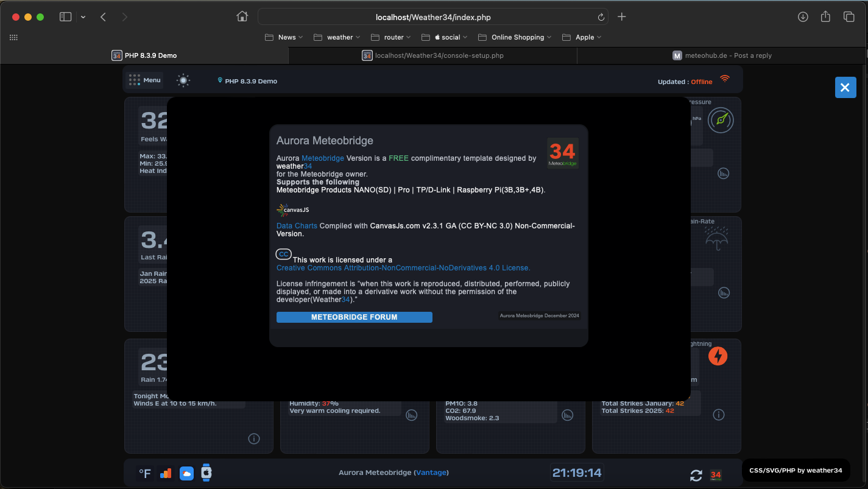This screenshot has width=868, height=489.
Task: Close the Aurora Meteobridge info popup
Action: click(845, 88)
